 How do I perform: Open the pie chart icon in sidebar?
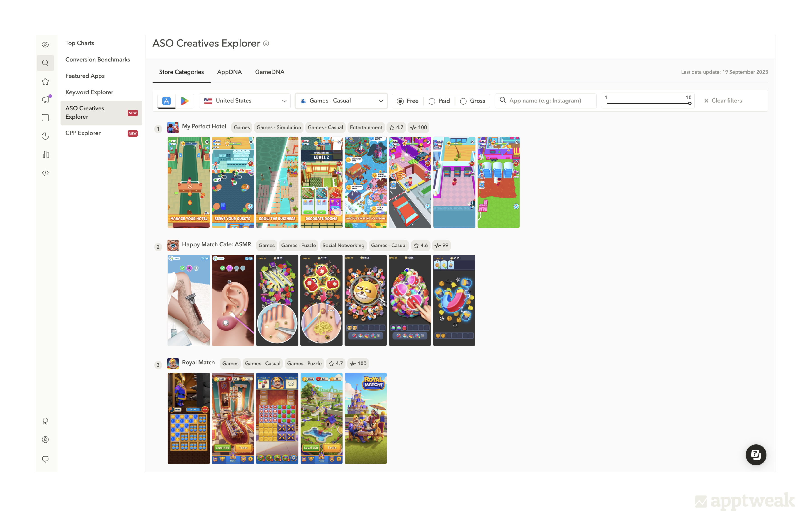45,136
